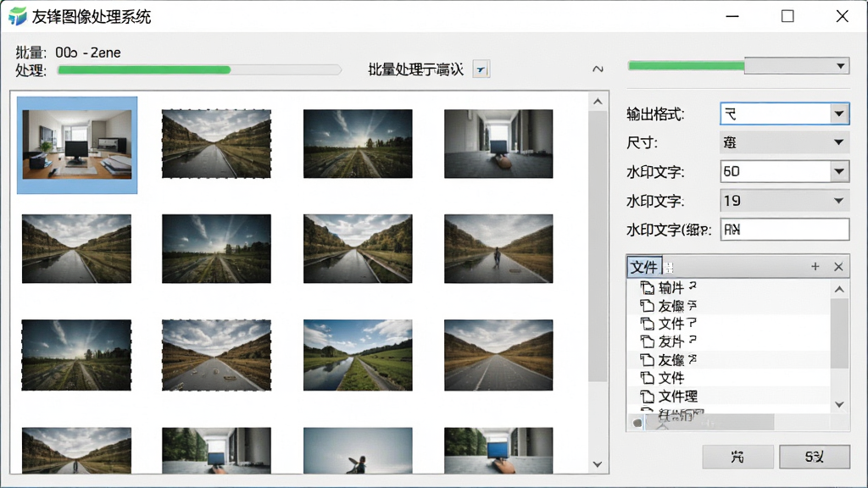This screenshot has height=488, width=868.
Task: Collapse the top panel with the chevron above the thumbnails
Action: click(598, 69)
